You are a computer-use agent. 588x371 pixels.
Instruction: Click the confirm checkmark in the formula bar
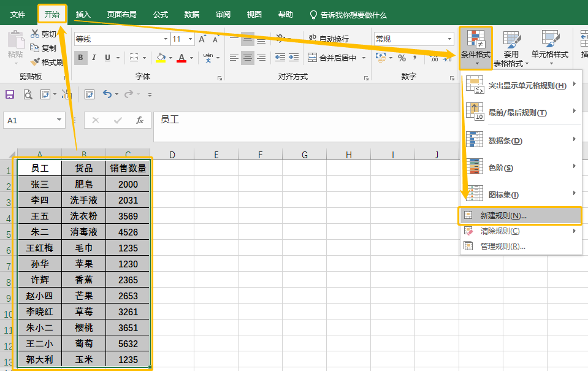pyautogui.click(x=118, y=120)
